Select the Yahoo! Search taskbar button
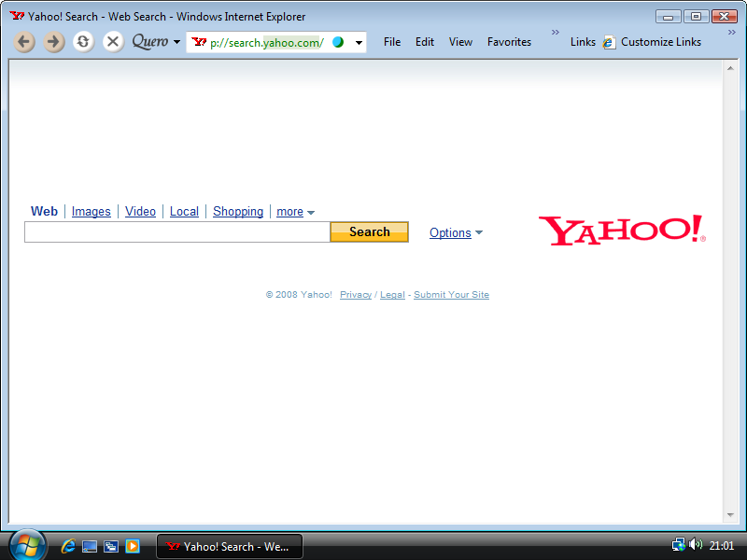Screen dimensions: 747x560 (x=229, y=546)
